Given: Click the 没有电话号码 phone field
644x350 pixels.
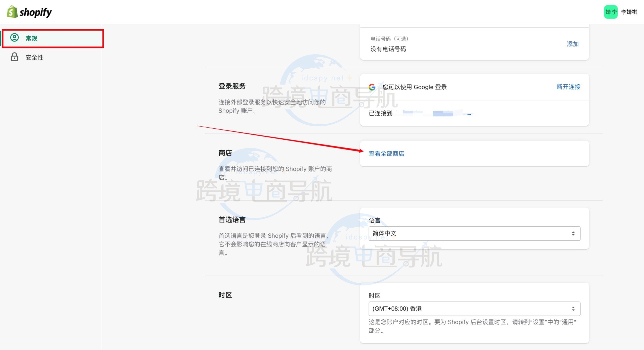Looking at the screenshot, I should coord(388,49).
